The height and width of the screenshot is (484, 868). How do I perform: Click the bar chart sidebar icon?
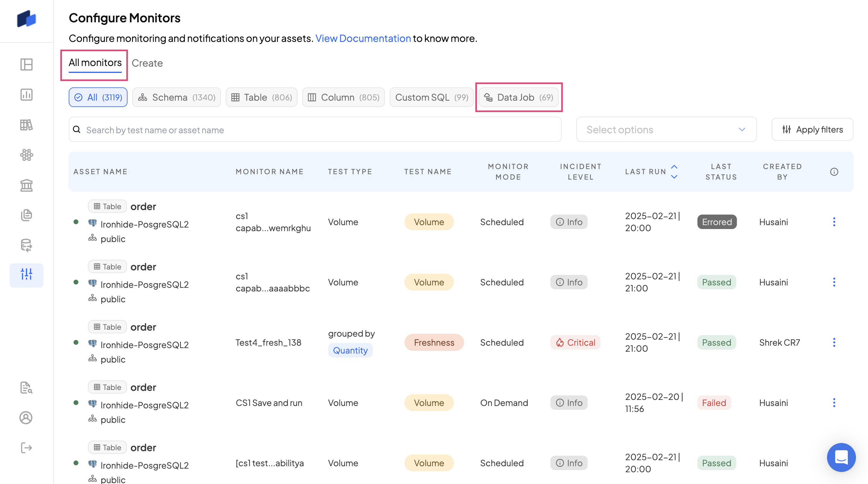26,95
